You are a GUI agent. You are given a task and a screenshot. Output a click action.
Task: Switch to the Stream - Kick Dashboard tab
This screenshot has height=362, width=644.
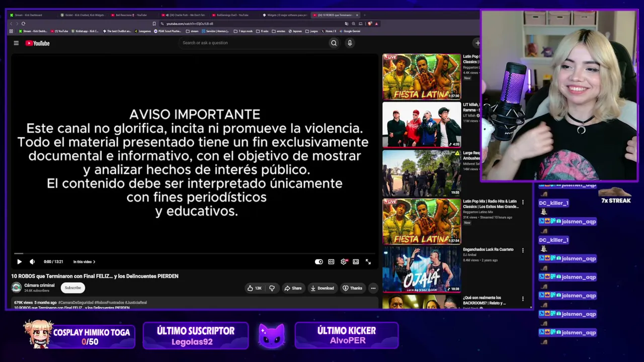coord(32,15)
